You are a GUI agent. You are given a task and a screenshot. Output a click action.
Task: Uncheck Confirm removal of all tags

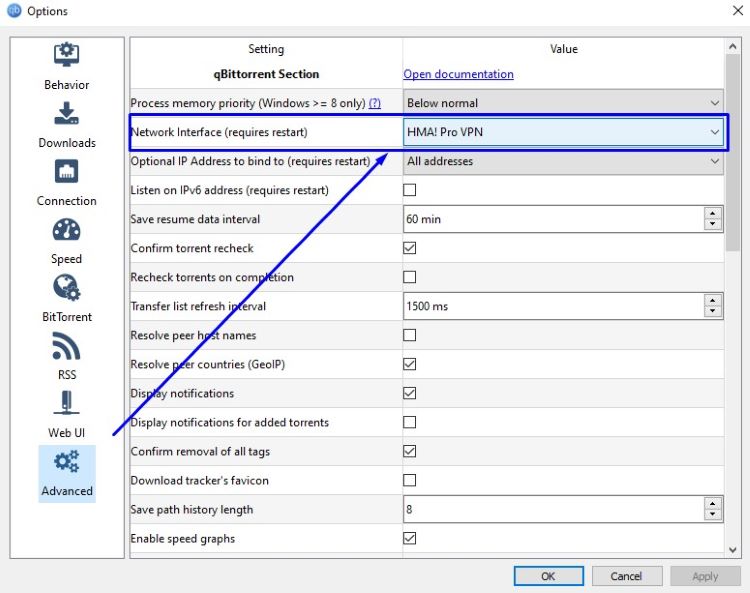point(409,451)
